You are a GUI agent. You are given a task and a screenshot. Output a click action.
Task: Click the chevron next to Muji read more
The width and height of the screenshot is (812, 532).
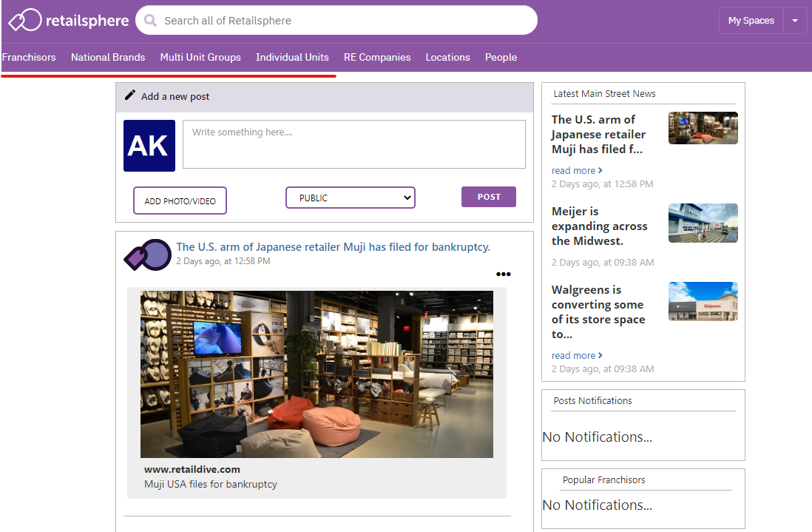(x=600, y=170)
